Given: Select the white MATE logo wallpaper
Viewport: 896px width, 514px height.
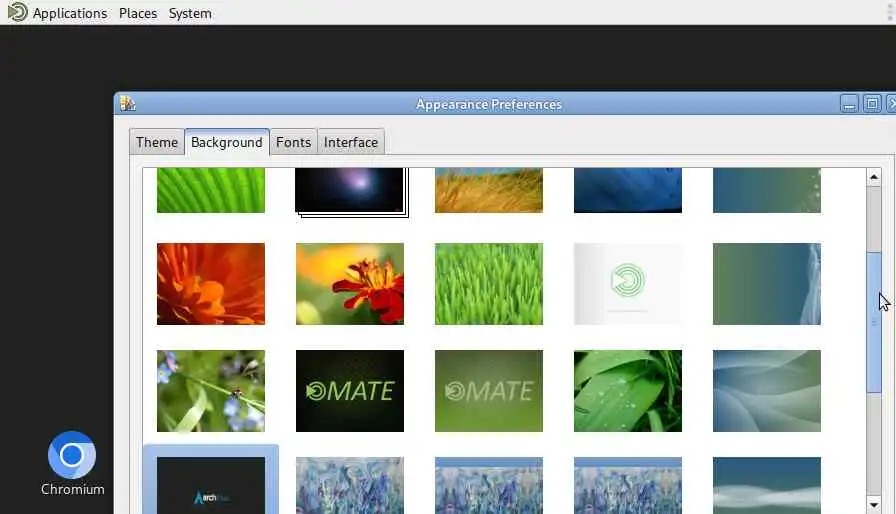Looking at the screenshot, I should click(627, 284).
